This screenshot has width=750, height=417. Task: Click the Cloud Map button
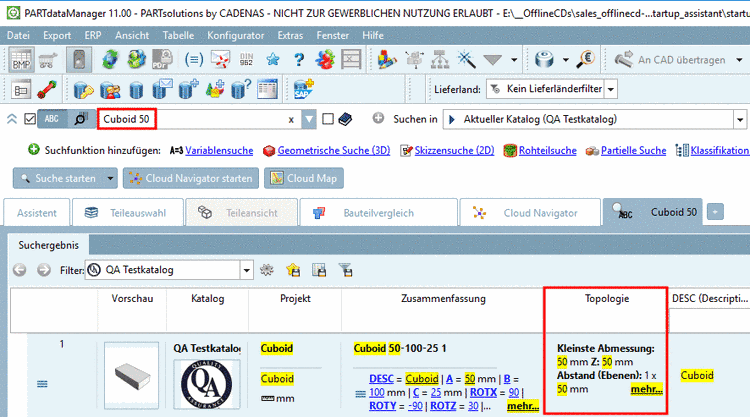click(304, 178)
